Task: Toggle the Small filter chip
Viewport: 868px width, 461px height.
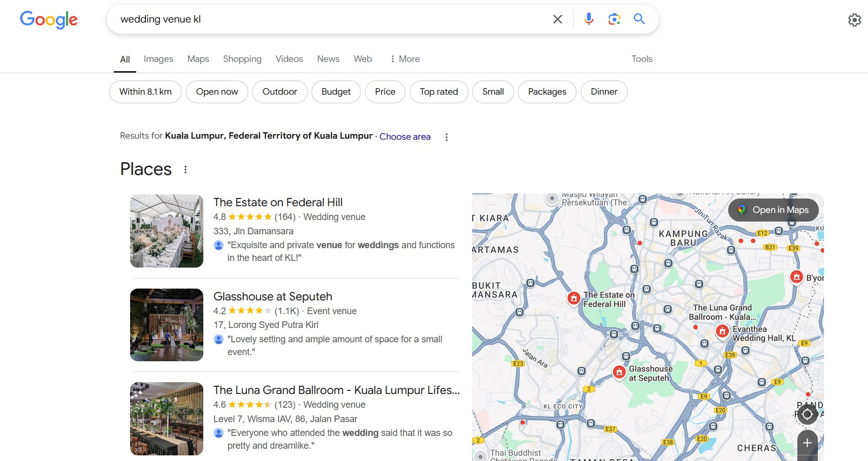Action: point(493,92)
